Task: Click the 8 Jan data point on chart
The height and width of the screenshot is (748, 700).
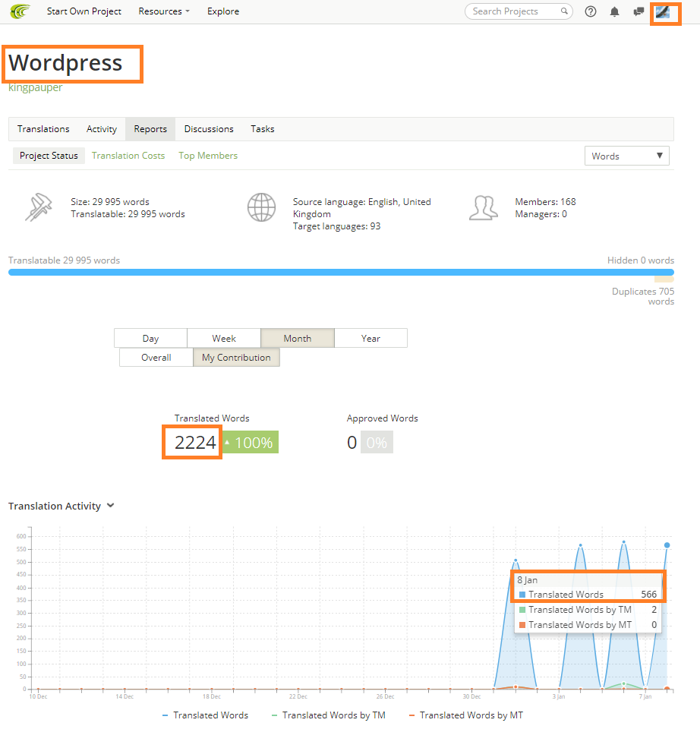Action: (x=667, y=545)
